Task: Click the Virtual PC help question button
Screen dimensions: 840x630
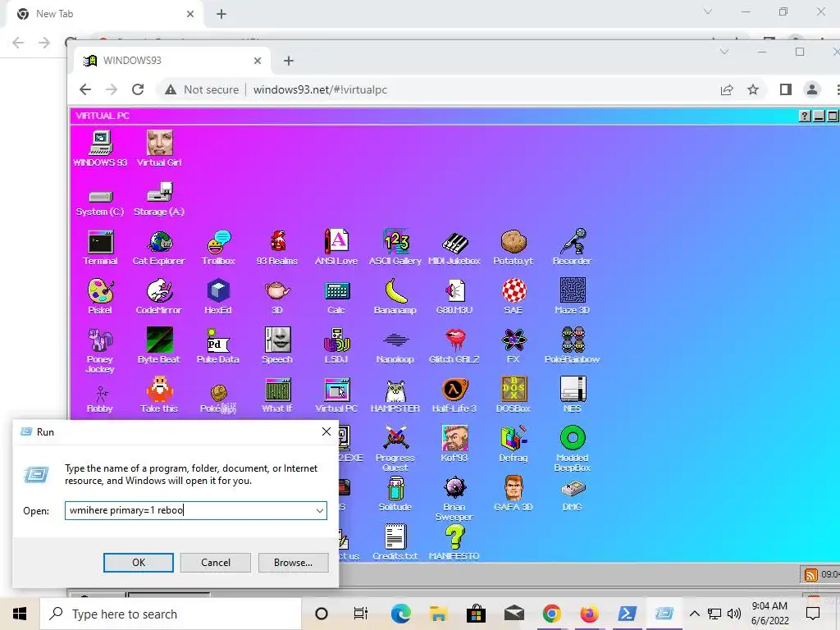Action: click(804, 116)
